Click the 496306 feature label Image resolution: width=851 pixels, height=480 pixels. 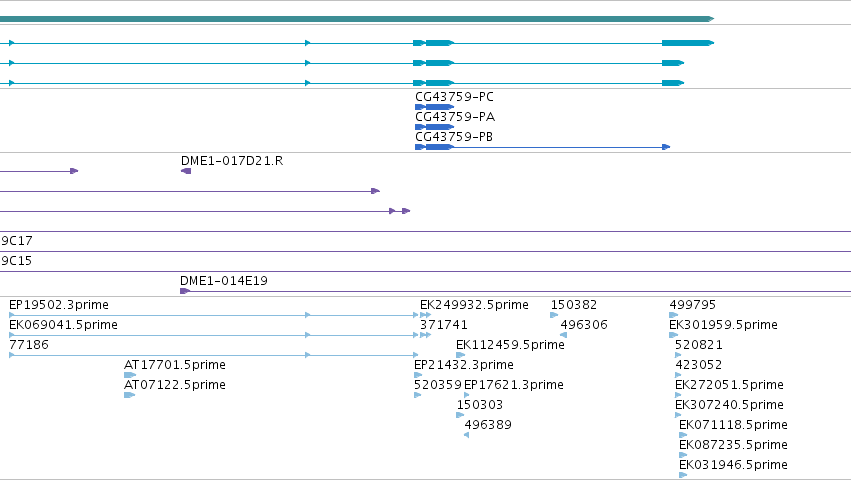(x=584, y=325)
